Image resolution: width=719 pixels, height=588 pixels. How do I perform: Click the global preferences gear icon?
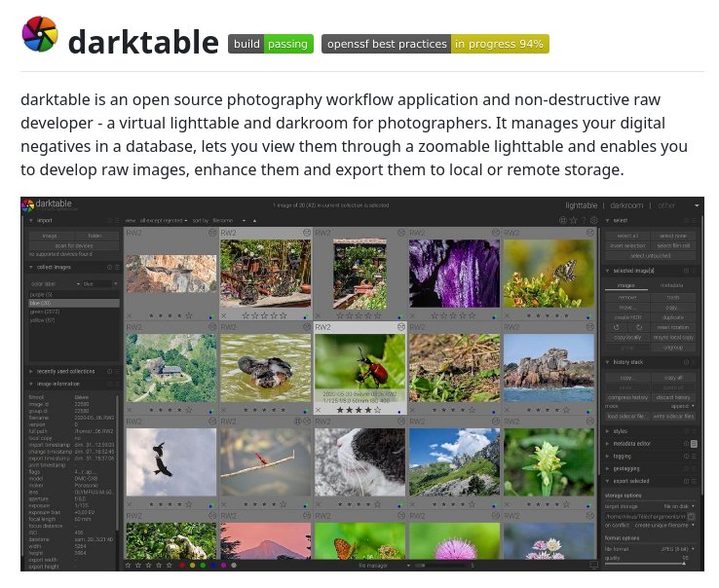pos(593,221)
